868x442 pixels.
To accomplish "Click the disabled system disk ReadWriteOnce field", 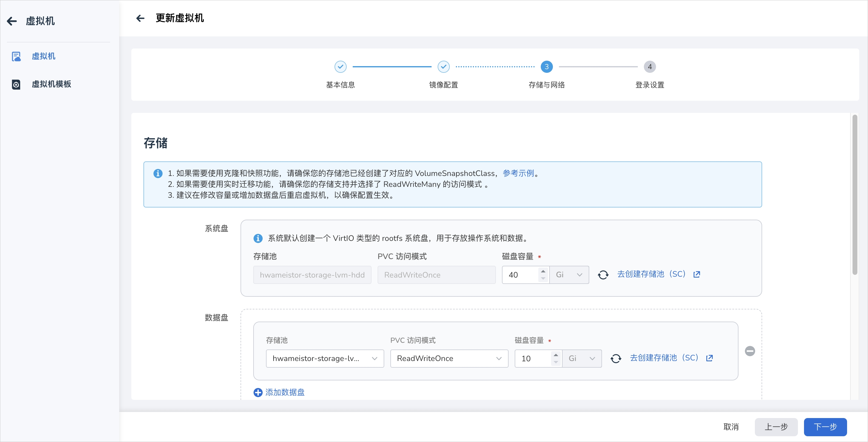I will point(436,275).
